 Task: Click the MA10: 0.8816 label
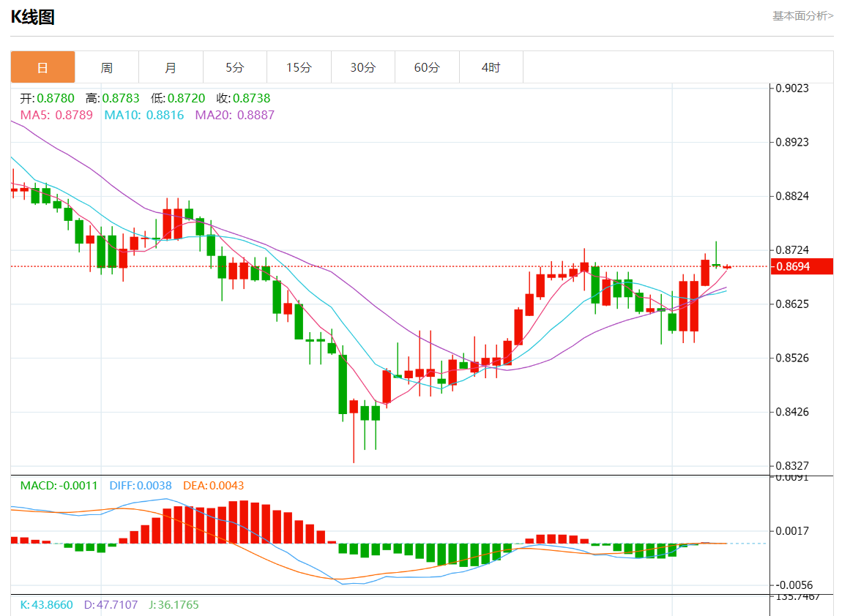point(143,115)
